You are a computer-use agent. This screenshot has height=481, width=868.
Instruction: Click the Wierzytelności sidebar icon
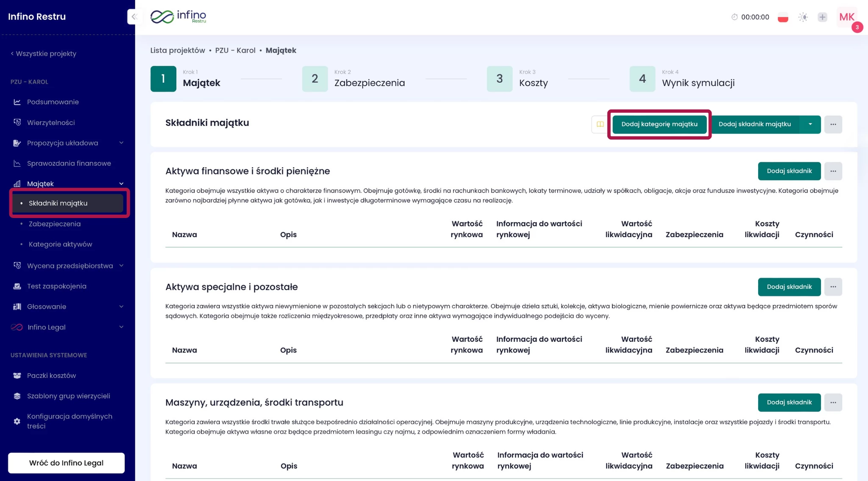[17, 123]
